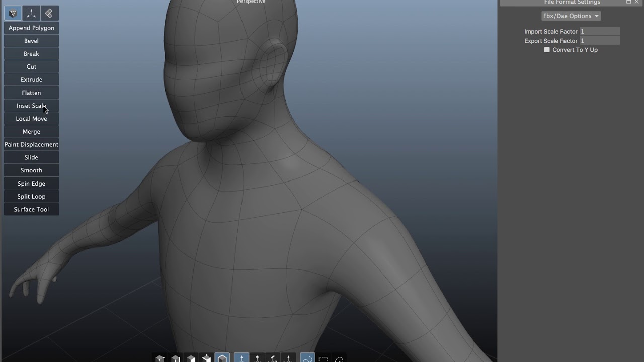This screenshot has width=644, height=362.
Task: Click the Export Scale Factor field
Action: coord(599,41)
